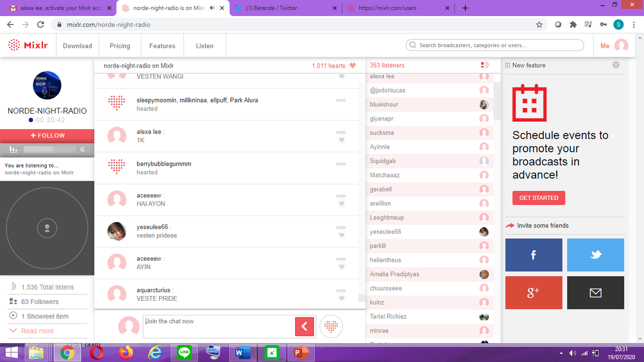
Task: Click the GET STARTED button
Action: pos(538,198)
